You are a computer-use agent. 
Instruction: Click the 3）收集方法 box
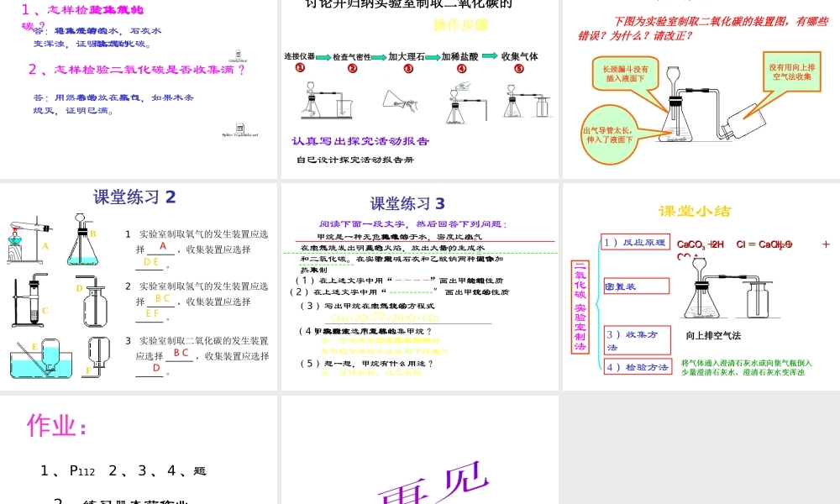coord(637,341)
